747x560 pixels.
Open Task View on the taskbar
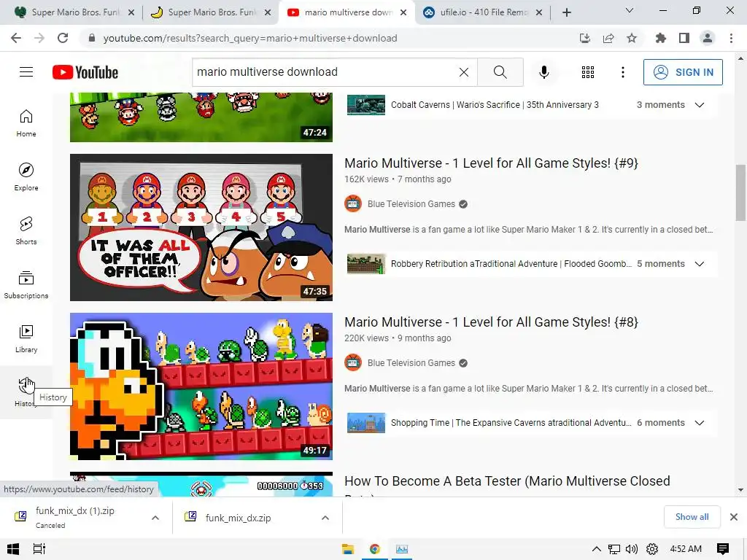pos(39,549)
